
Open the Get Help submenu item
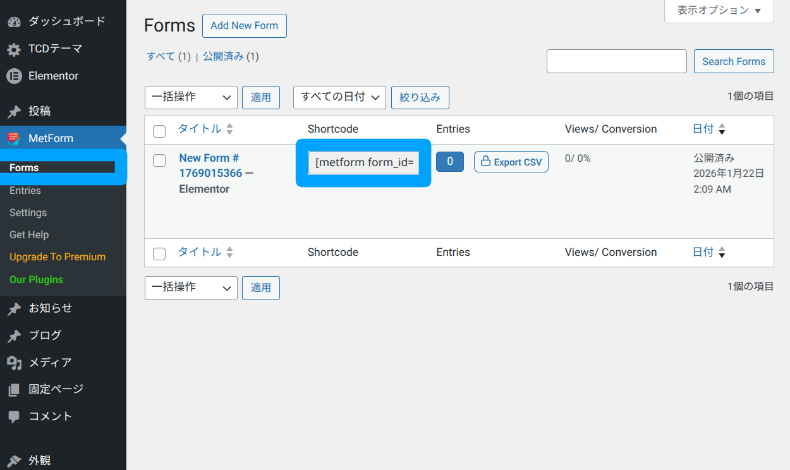tap(29, 235)
